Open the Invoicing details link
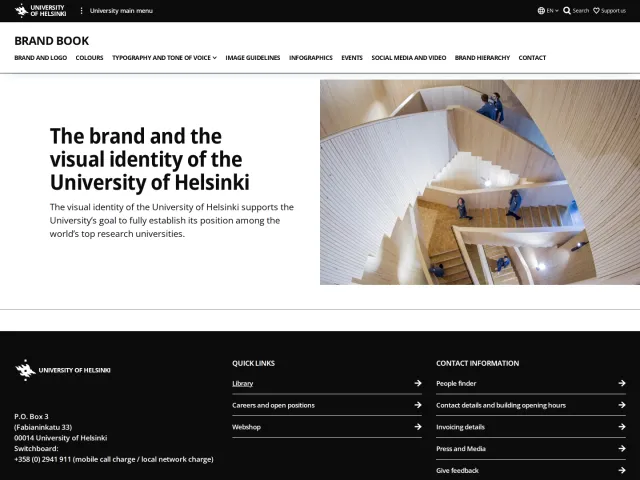The image size is (640, 480). (460, 427)
